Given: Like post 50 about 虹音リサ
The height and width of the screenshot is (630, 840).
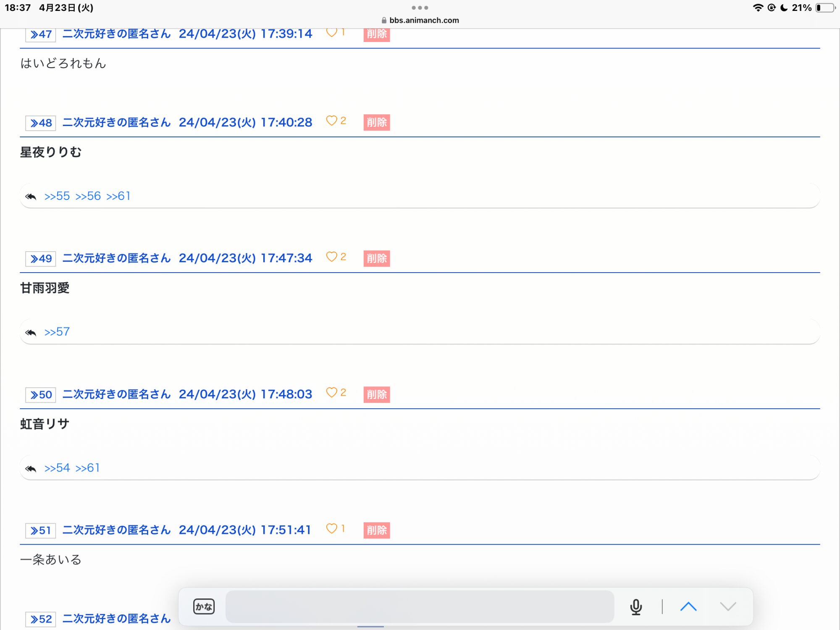Looking at the screenshot, I should coord(331,392).
